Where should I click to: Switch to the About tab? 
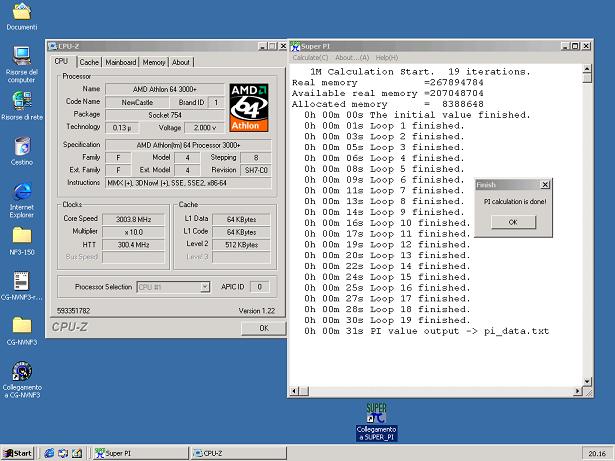click(181, 62)
